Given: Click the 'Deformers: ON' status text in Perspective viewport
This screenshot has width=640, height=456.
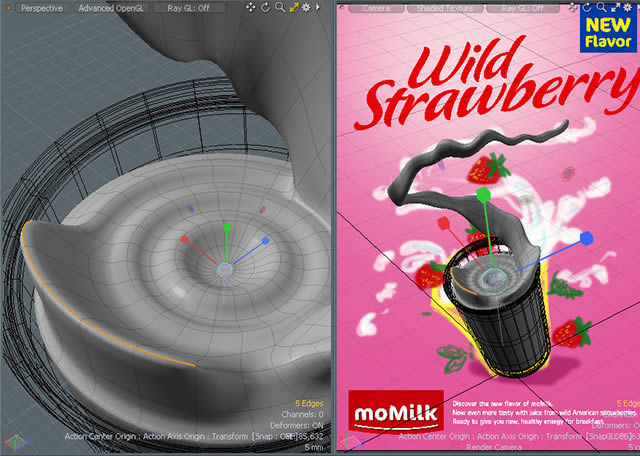Looking at the screenshot, I should (x=297, y=425).
